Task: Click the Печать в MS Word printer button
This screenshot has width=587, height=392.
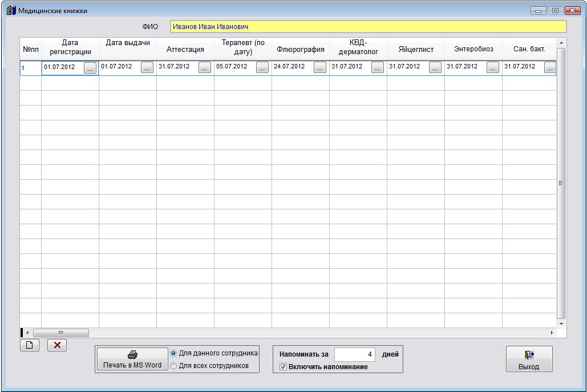Action: [132, 359]
